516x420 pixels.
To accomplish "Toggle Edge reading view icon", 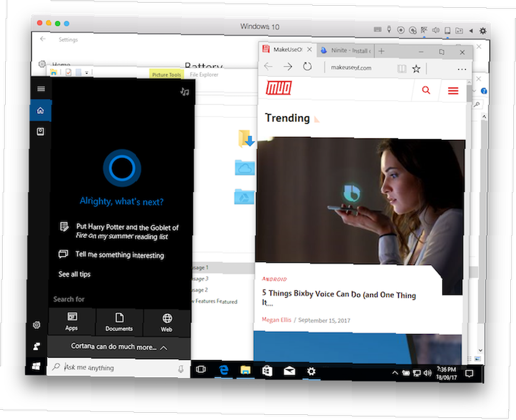I will pos(401,69).
